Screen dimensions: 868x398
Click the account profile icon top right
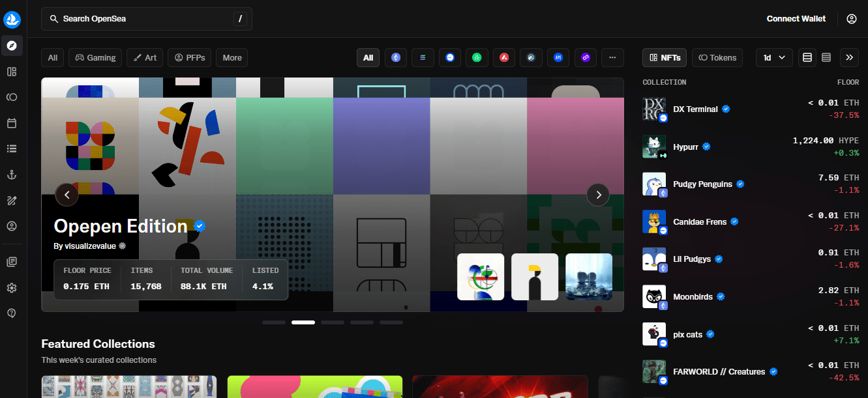tap(851, 19)
